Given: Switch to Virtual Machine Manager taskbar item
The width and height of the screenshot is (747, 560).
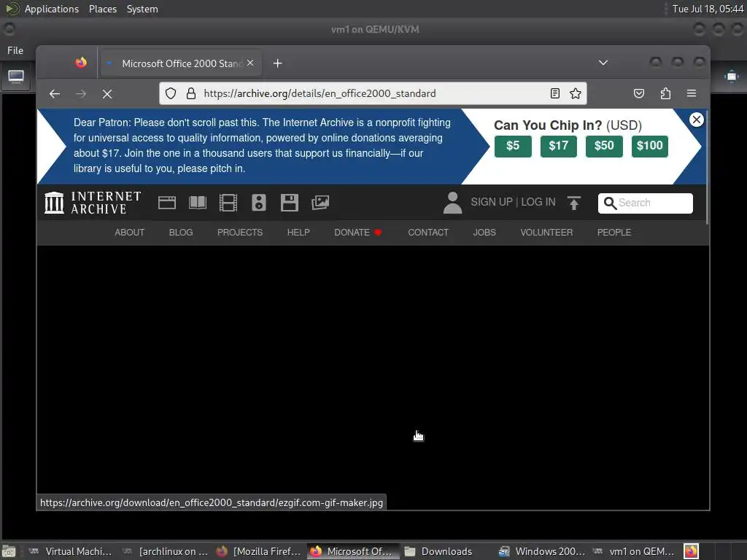Looking at the screenshot, I should [71, 551].
